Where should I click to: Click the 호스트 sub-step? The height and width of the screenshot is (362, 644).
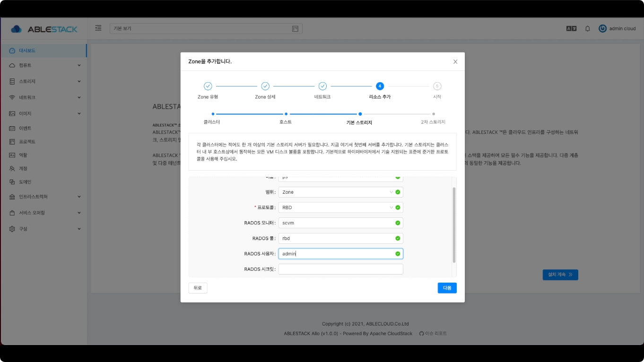click(x=286, y=118)
